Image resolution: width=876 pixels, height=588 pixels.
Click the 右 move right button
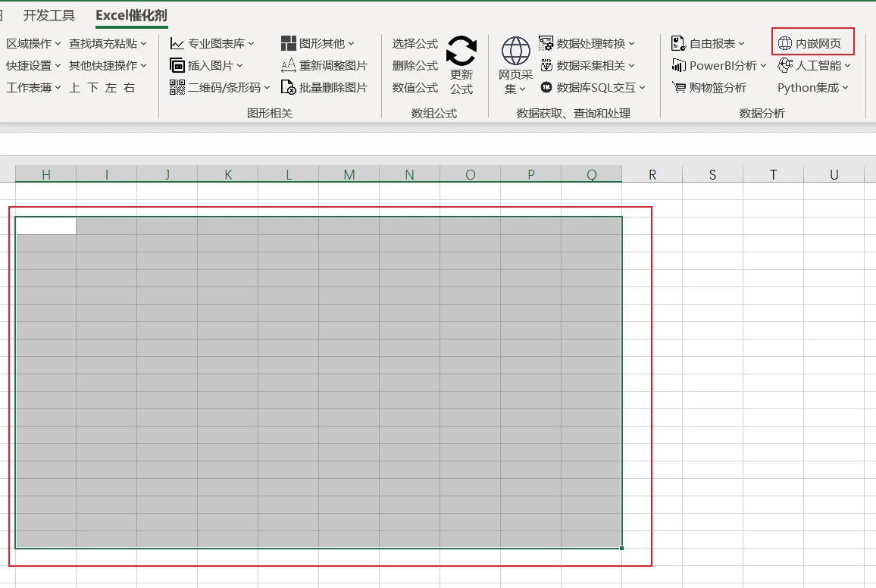[x=129, y=88]
